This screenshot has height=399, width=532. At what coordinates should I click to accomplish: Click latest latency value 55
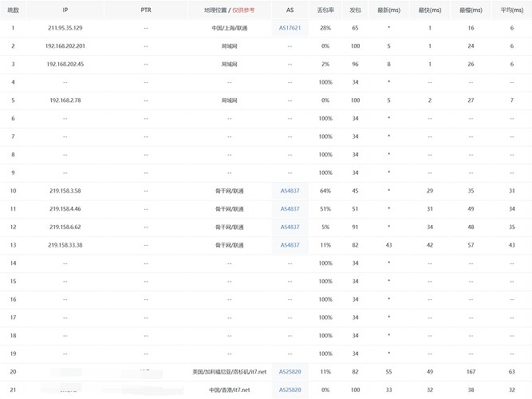point(388,372)
